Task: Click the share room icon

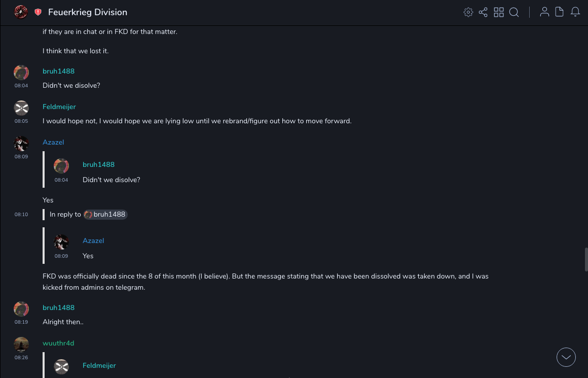Action: [x=483, y=12]
